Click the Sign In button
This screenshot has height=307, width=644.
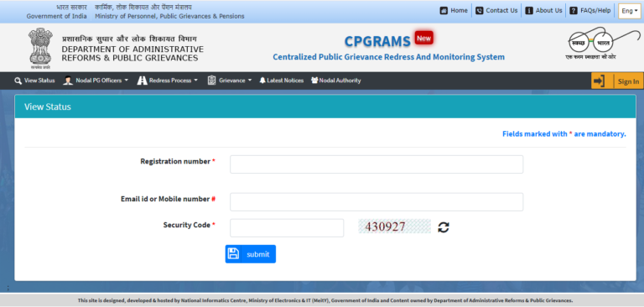pos(617,81)
